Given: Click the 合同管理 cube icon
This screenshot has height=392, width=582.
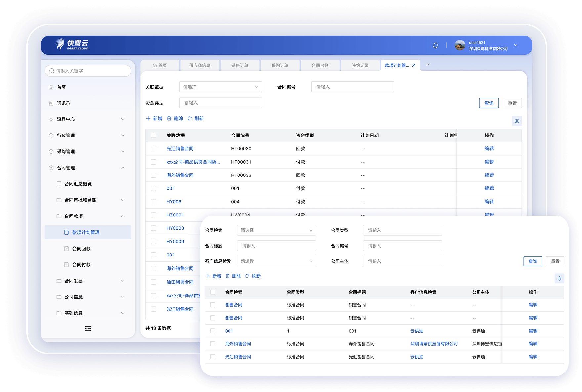Looking at the screenshot, I should pos(51,168).
